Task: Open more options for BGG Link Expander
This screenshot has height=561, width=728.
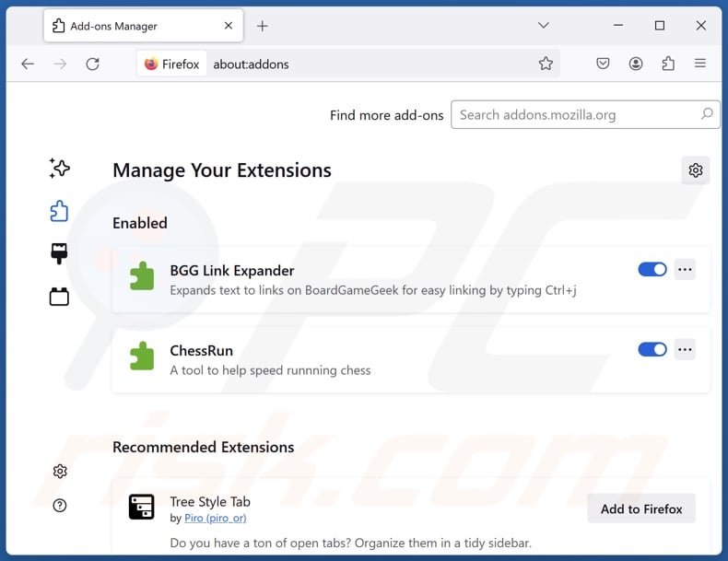Action: pyautogui.click(x=685, y=269)
